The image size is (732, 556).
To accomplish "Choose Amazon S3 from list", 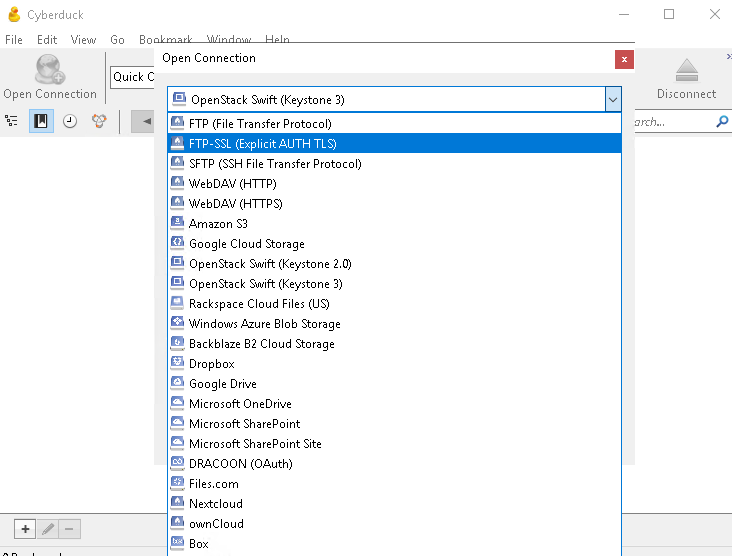I will point(394,224).
